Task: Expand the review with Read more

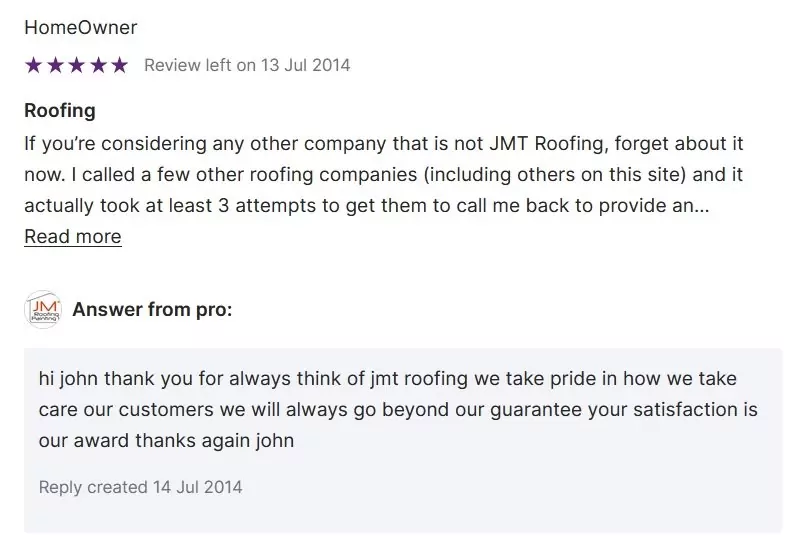Action: [73, 237]
